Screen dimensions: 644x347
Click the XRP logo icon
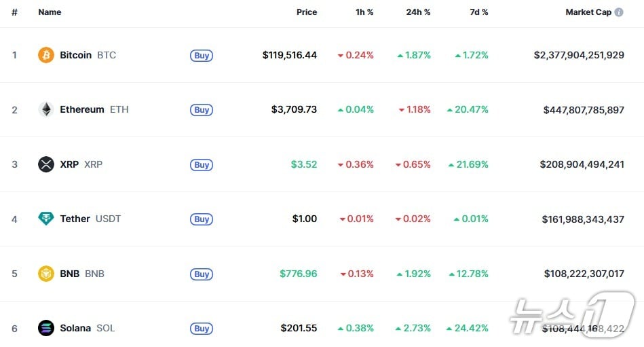point(46,164)
